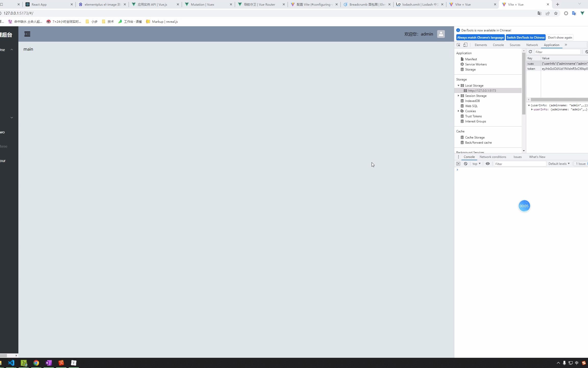Viewport: 588px width, 368px height.
Task: Click the Console panel icon in DevTools
Action: [498, 45]
